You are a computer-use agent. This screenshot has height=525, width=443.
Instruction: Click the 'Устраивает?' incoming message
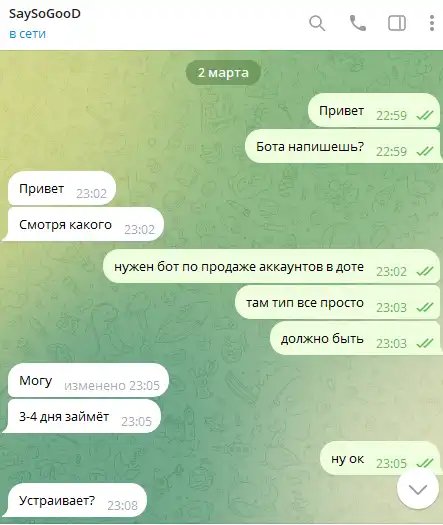tap(77, 500)
